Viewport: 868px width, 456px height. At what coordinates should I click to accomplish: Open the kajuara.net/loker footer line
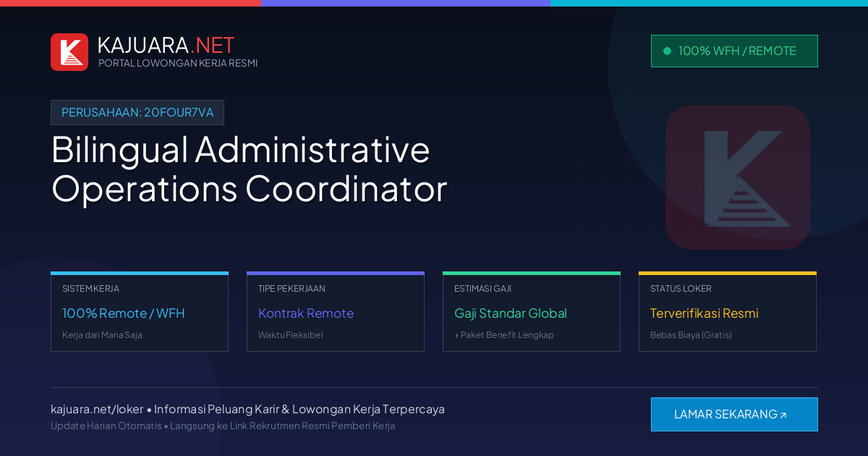(x=247, y=409)
